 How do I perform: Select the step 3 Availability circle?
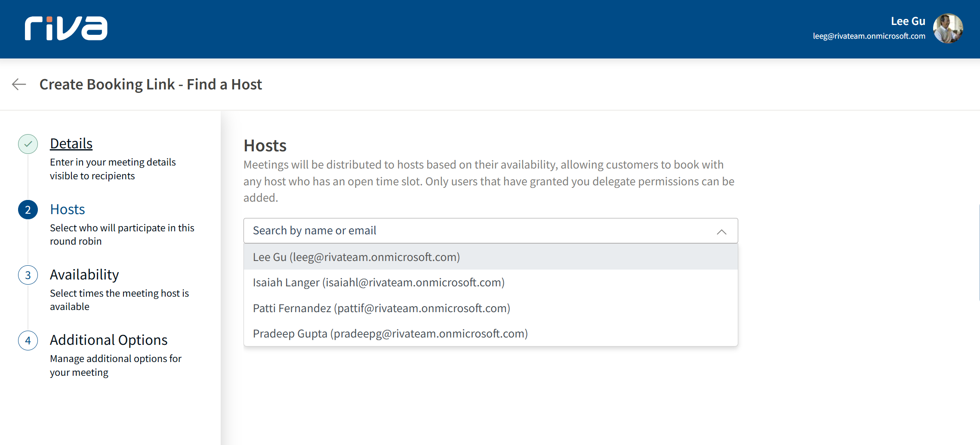[x=28, y=275]
